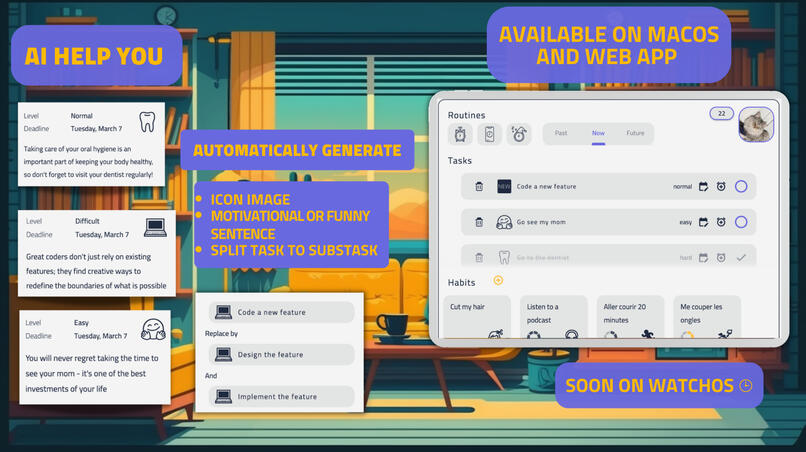Click calendar icon on 'Go see my mom'

703,223
